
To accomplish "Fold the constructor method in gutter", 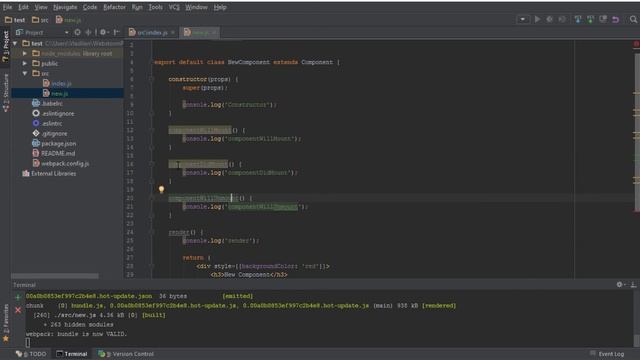I will click(151, 79).
